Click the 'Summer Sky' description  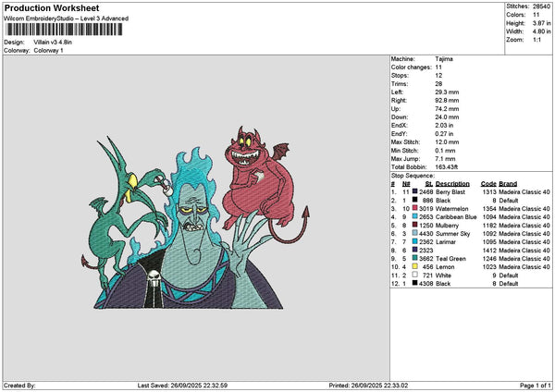pos(452,234)
